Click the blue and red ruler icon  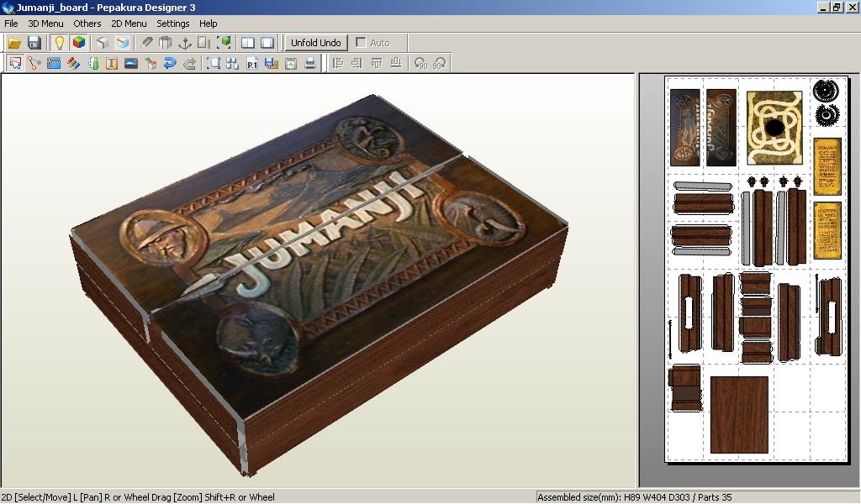coord(272,64)
